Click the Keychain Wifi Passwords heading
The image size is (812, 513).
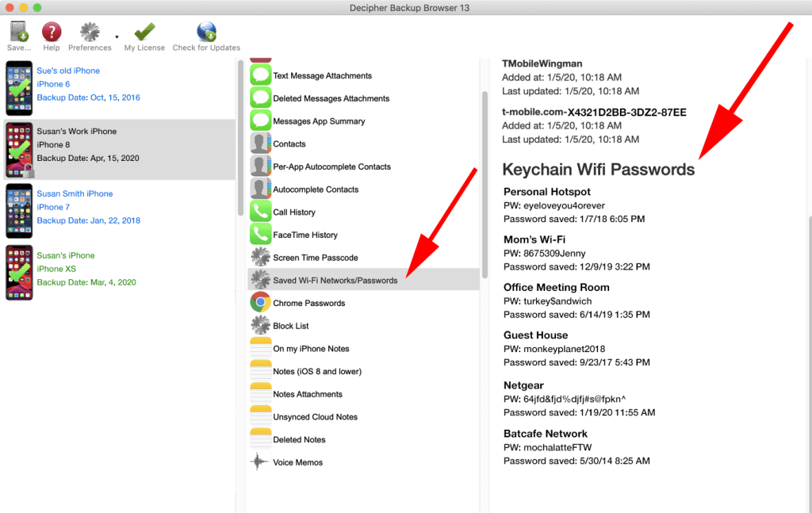(x=599, y=169)
